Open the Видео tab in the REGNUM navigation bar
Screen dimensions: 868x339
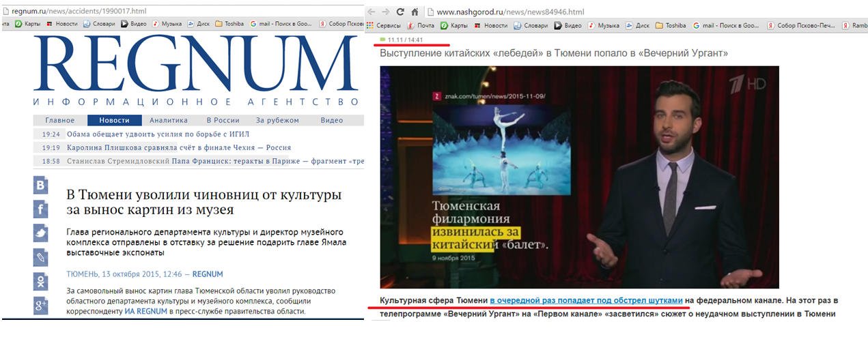click(x=332, y=121)
